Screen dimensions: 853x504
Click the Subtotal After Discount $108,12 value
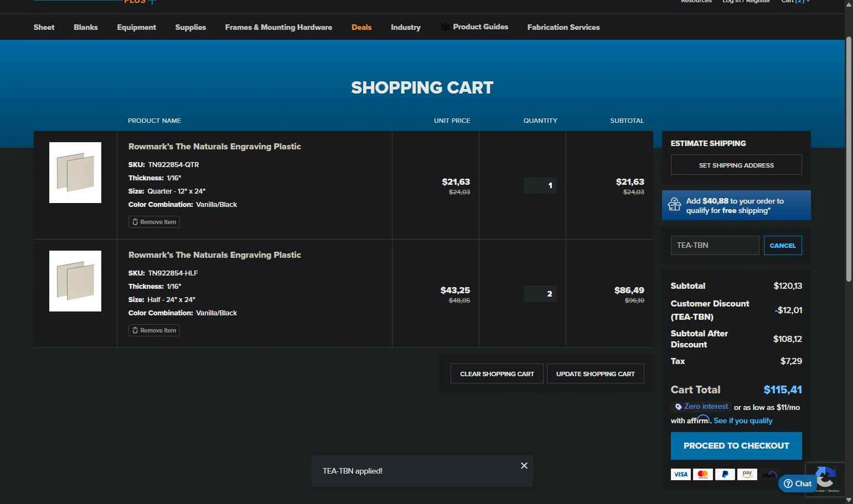click(x=788, y=339)
